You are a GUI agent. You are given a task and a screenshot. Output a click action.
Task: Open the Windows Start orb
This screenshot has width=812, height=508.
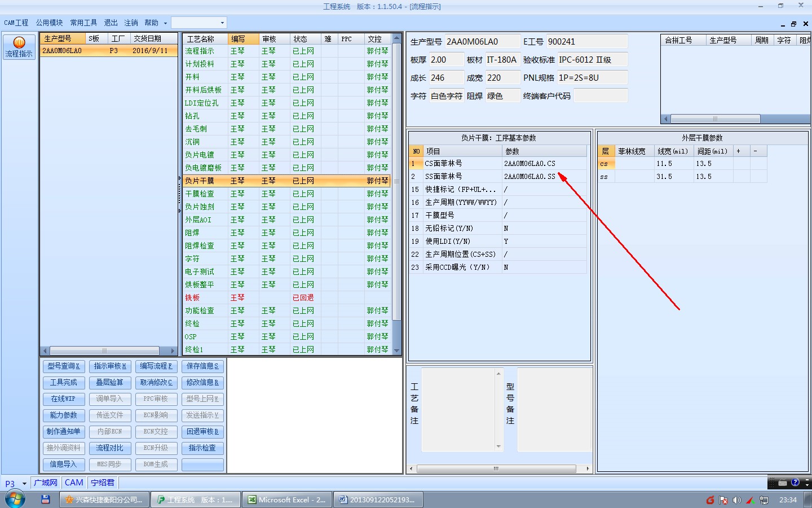[x=15, y=500]
